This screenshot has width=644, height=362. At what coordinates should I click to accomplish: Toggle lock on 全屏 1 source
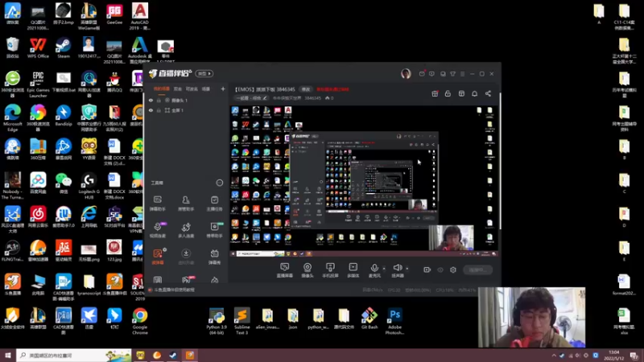click(x=159, y=110)
